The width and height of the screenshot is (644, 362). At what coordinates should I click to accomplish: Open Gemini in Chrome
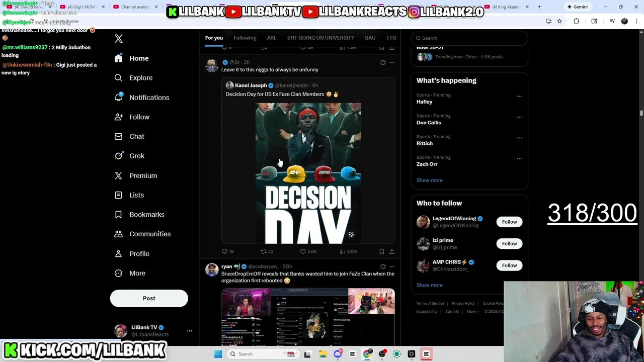point(578,7)
